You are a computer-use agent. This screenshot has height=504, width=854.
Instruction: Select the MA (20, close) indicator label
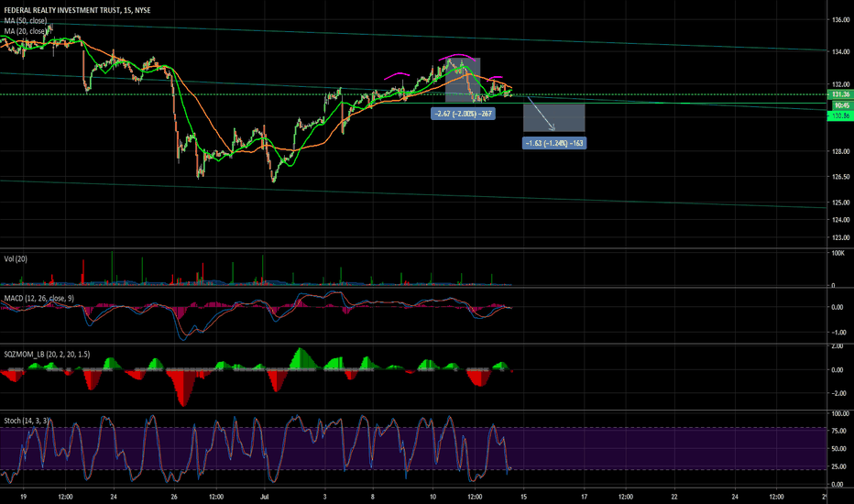26,31
